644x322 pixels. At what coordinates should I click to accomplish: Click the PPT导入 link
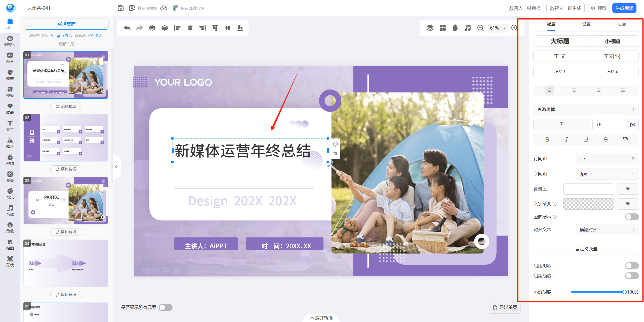tap(95, 35)
